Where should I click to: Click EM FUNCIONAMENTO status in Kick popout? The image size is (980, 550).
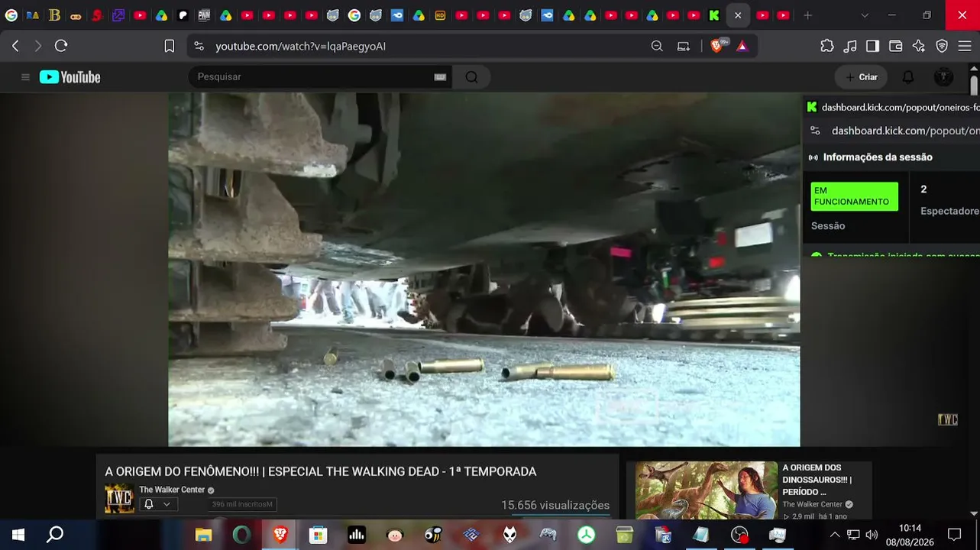854,196
